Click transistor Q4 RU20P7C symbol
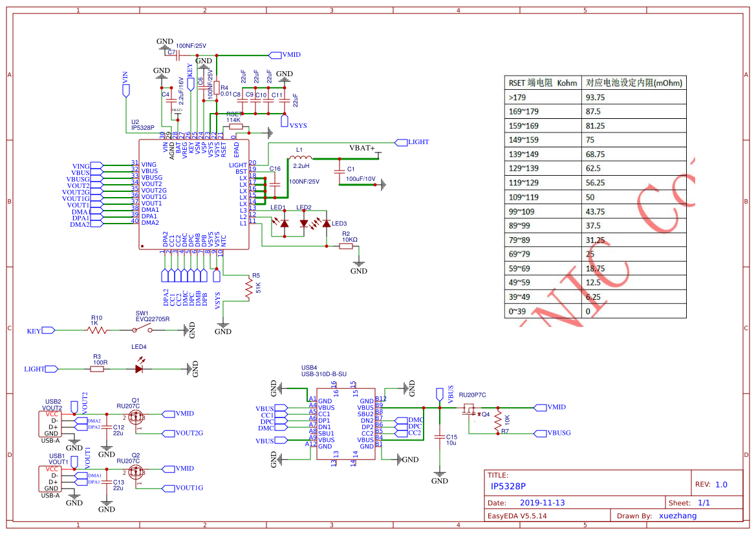Viewport: 756px width, 535px height. tap(468, 410)
